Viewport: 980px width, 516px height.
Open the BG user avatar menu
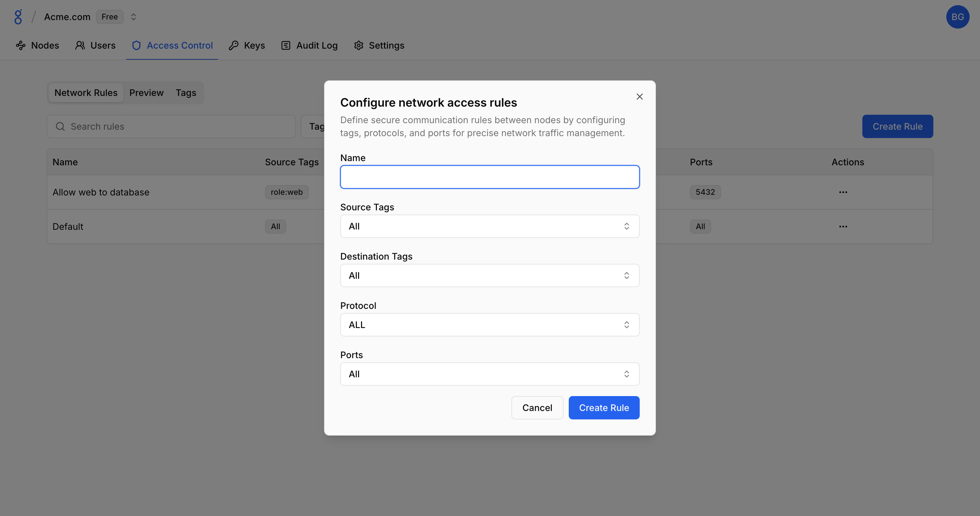[957, 17]
